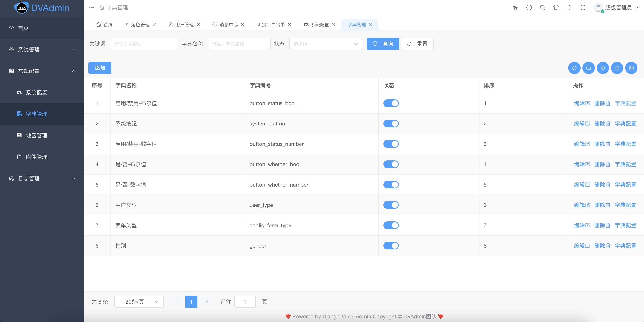Disable the gender dictionary status switch
This screenshot has width=644, height=322.
pyautogui.click(x=391, y=246)
